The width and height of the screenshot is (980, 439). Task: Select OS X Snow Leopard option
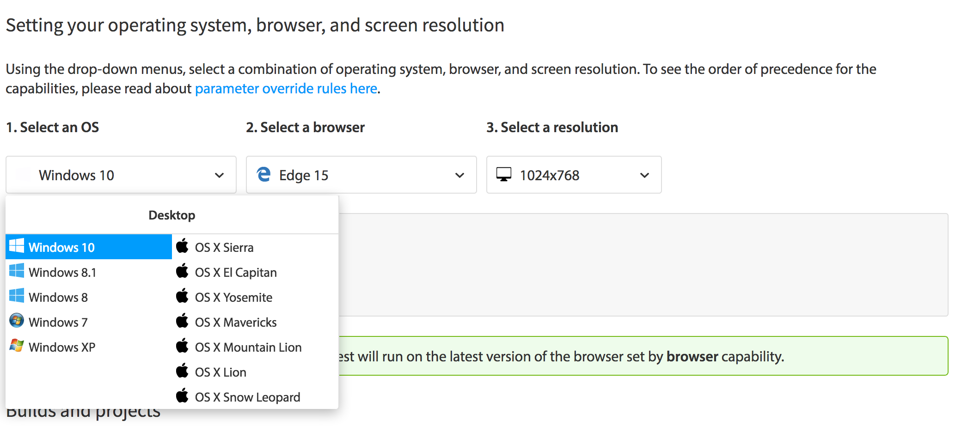click(x=247, y=397)
